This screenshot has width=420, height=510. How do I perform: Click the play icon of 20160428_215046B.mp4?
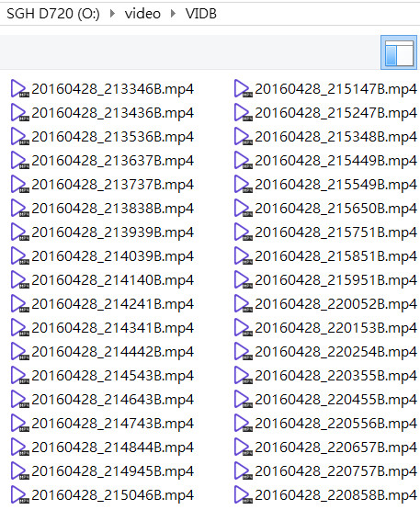[19, 494]
